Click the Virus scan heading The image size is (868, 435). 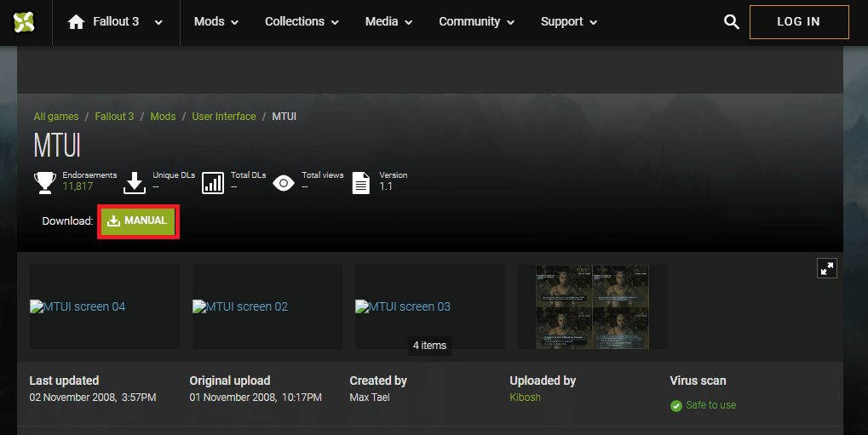coord(698,381)
